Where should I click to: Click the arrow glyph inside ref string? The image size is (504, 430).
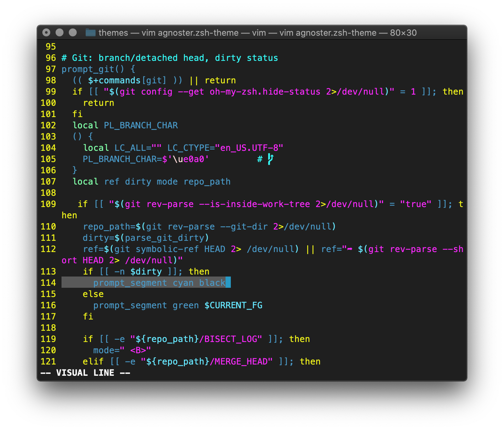tap(350, 249)
